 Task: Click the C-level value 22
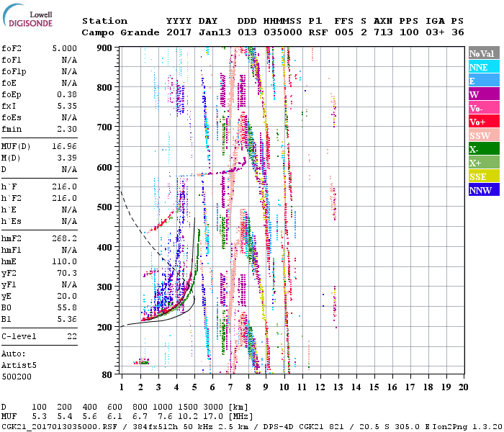pos(72,336)
